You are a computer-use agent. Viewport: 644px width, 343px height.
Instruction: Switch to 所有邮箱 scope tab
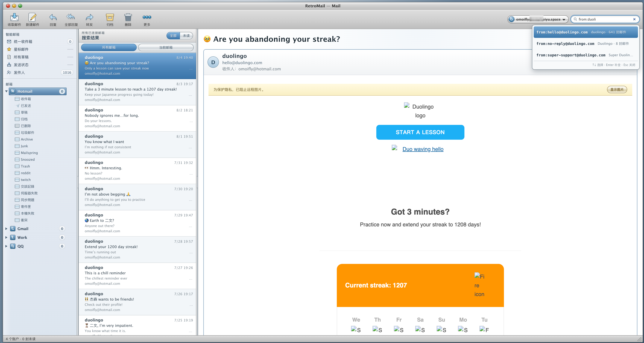[109, 47]
